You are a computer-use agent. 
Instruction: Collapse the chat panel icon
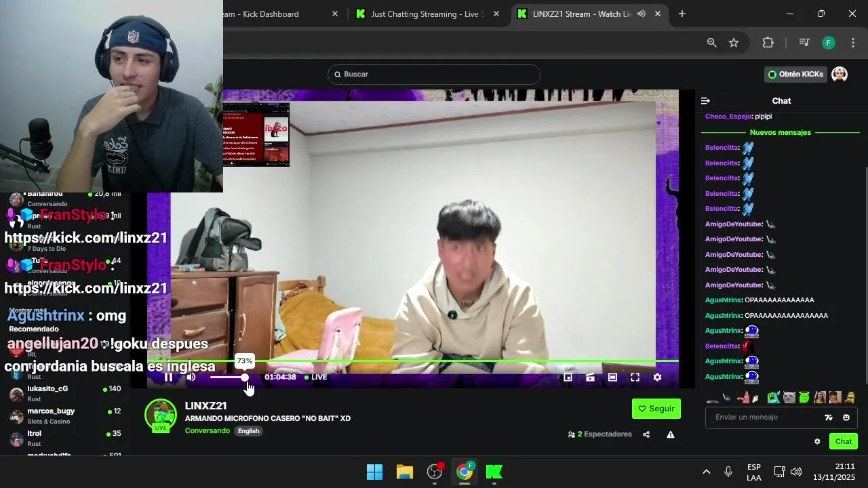coord(705,100)
